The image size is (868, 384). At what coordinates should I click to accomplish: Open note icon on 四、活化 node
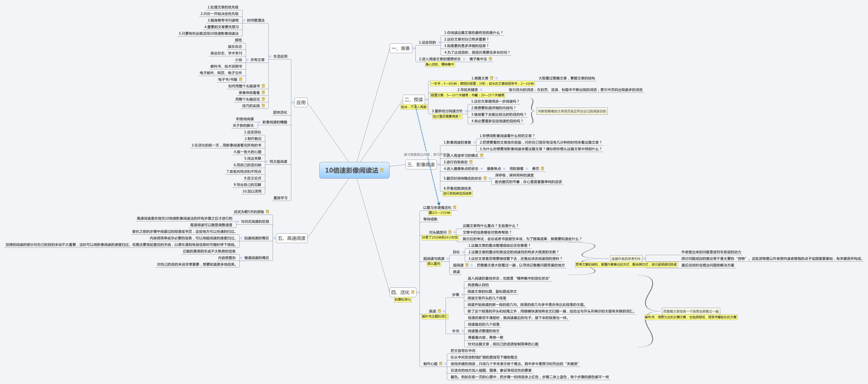413,292
